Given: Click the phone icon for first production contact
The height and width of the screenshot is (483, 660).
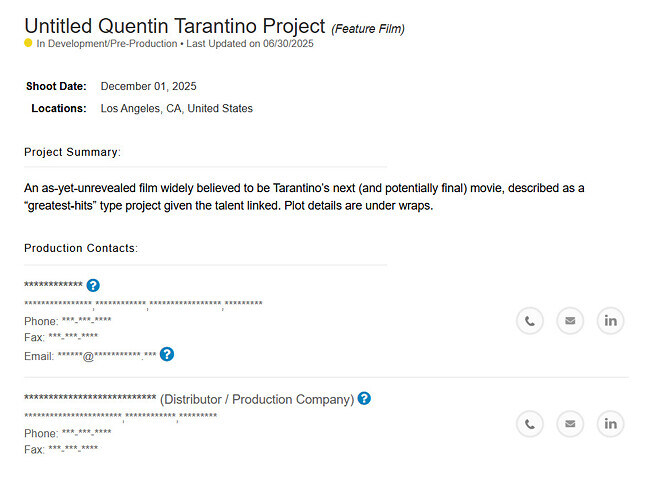Looking at the screenshot, I should 530,321.
